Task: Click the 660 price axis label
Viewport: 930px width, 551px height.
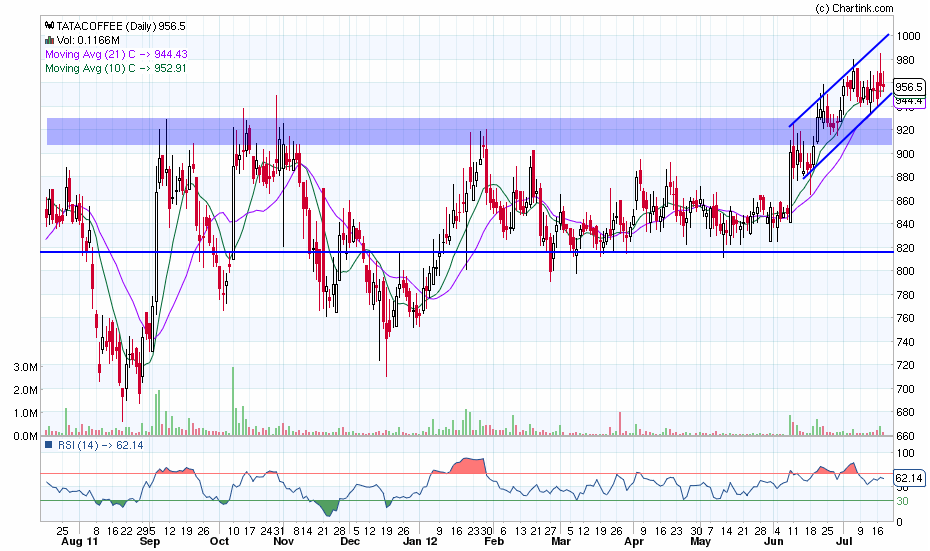Action: [x=905, y=436]
